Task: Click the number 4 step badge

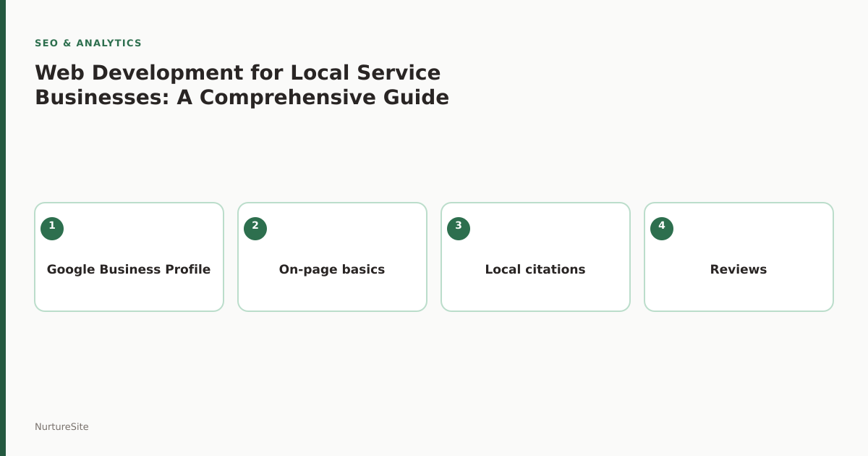Action: pyautogui.click(x=662, y=229)
